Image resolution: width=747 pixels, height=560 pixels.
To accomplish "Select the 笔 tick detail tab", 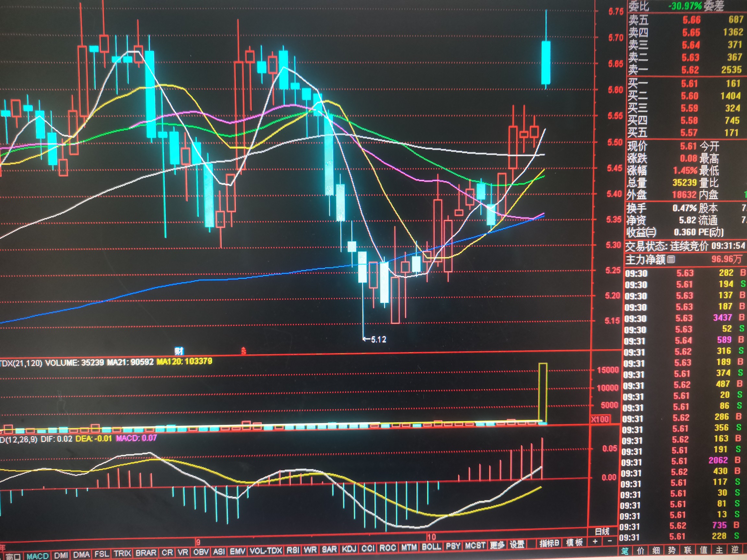I will (625, 551).
